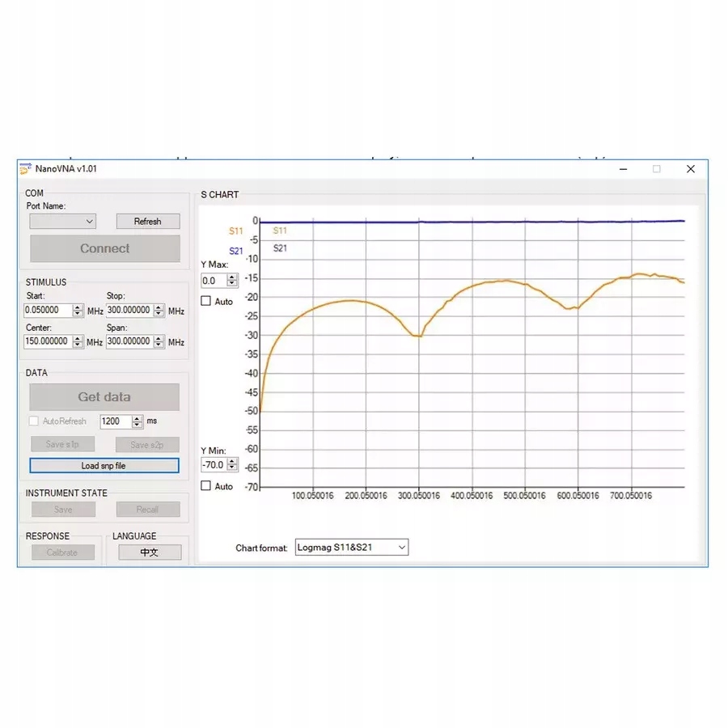Increase AutoRefresh interval with spinner arrow
Screen dimensions: 728x728
pyautogui.click(x=137, y=418)
